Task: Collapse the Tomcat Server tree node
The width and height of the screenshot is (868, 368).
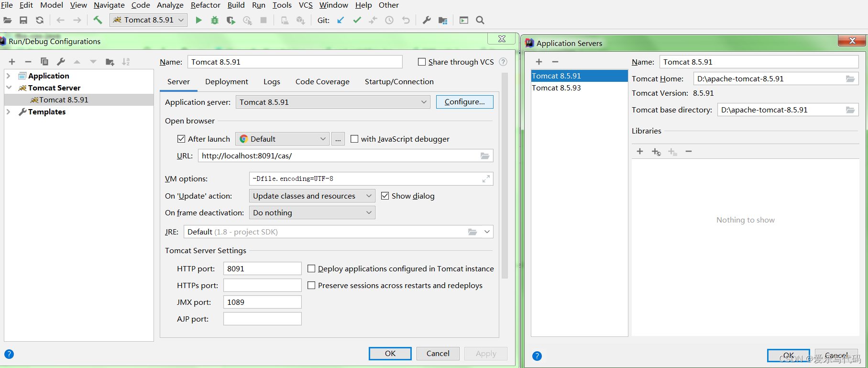Action: pos(9,88)
